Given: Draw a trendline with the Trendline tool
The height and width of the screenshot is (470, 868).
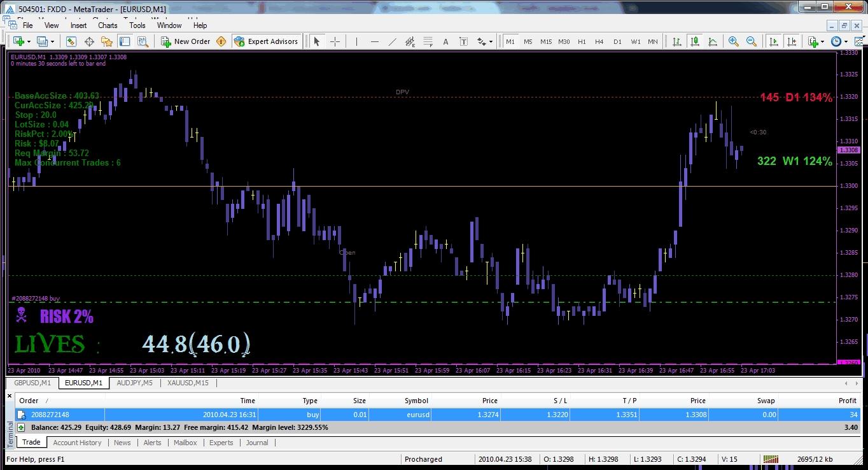Looking at the screenshot, I should click(393, 41).
